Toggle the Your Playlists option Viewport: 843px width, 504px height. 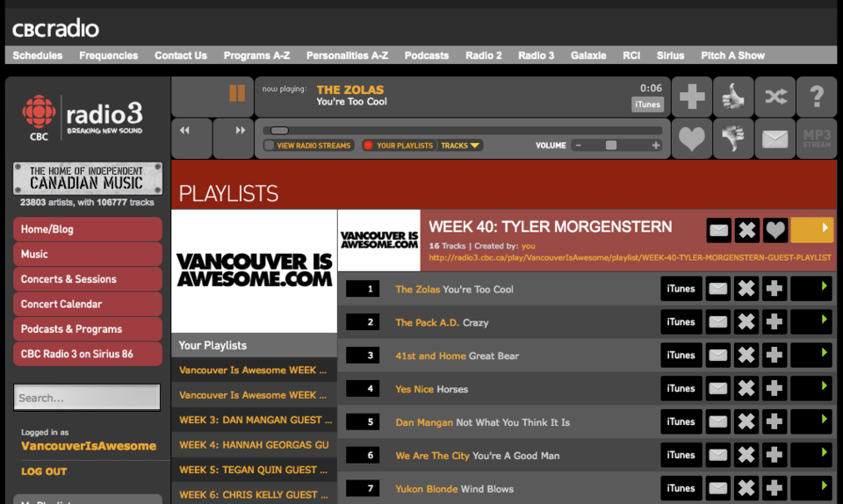coord(399,146)
